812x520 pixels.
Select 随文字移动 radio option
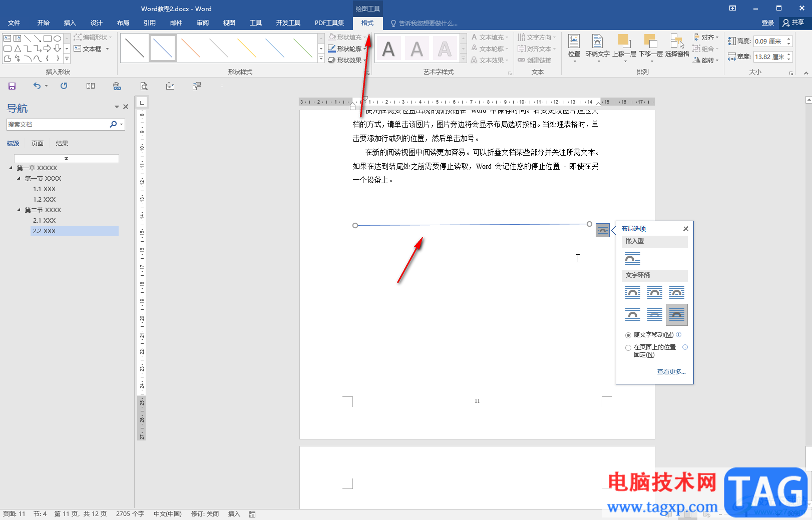tap(628, 335)
